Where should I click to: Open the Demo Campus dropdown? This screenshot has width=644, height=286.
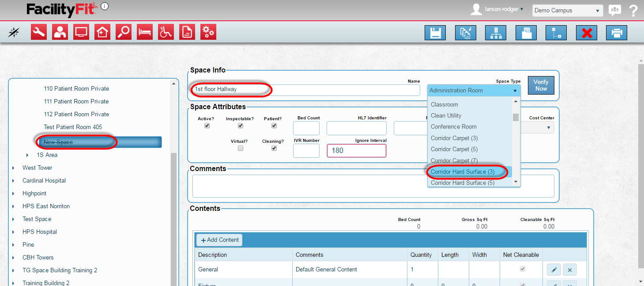567,11
